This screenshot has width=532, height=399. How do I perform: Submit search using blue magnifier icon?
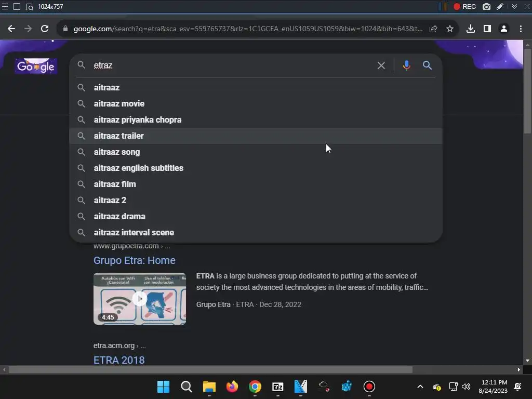(x=427, y=65)
